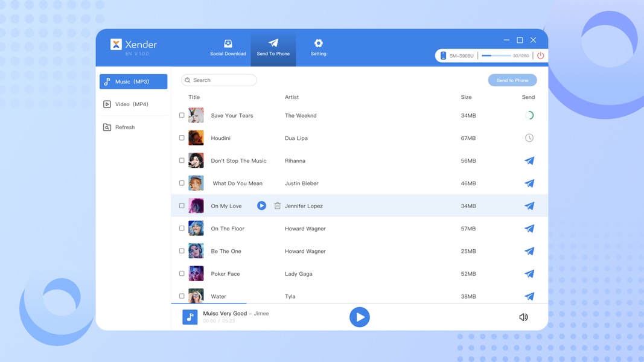The height and width of the screenshot is (362, 644).
Task: Check the Water song checkbox
Action: coord(182,296)
